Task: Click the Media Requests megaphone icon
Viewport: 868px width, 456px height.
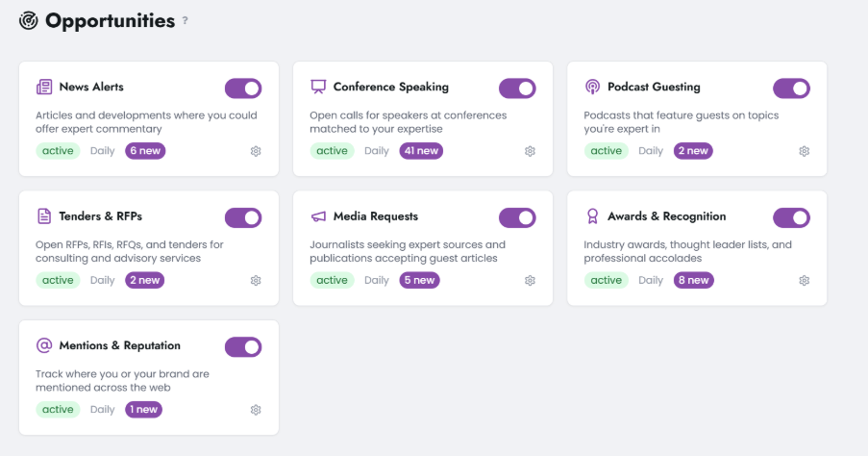Action: [318, 216]
